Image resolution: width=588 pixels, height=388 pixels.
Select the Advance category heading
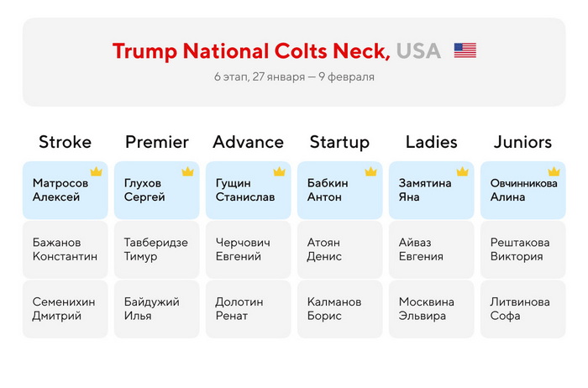click(x=249, y=142)
